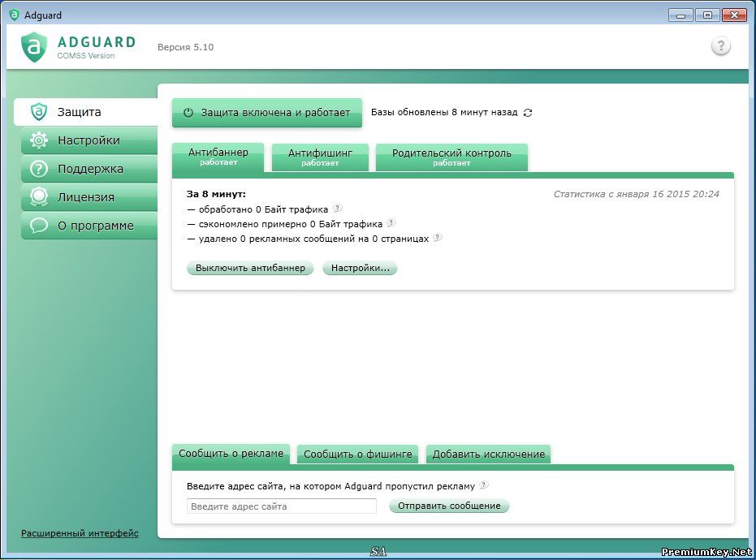
Task: Click help hint beside Введите адрес сайта prompt
Action: tap(484, 485)
